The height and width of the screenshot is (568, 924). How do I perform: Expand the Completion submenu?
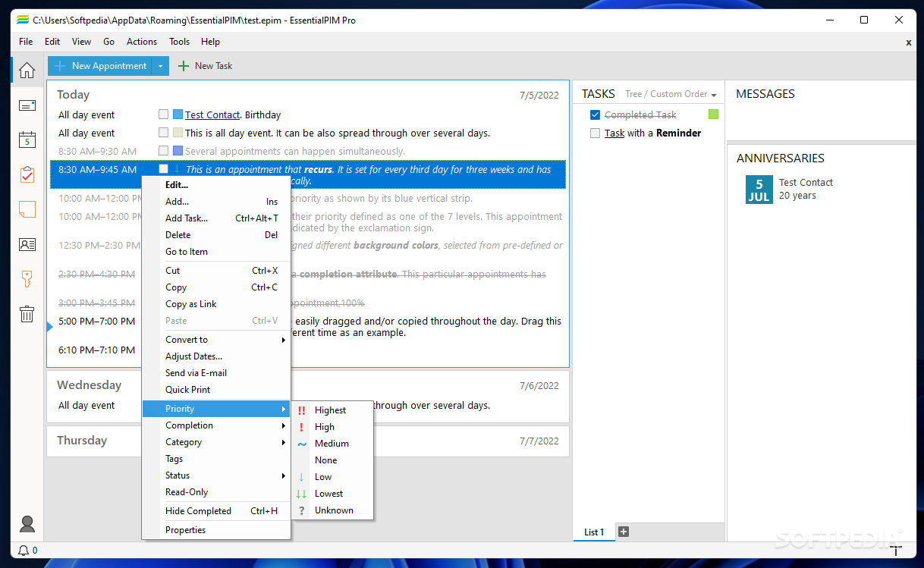216,425
